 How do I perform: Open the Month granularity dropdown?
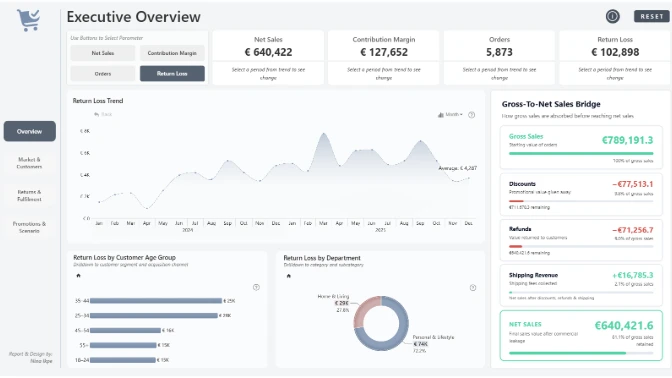(x=450, y=115)
